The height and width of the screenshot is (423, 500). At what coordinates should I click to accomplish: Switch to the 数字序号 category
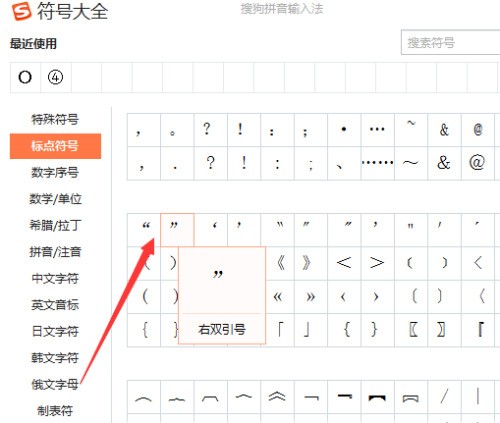point(55,172)
